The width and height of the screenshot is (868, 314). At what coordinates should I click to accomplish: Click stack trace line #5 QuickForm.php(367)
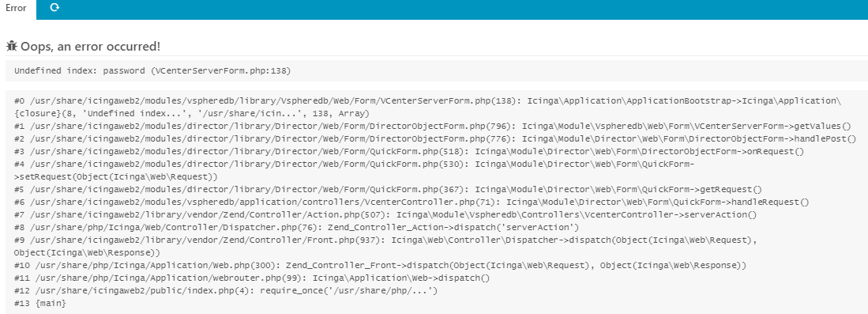point(388,190)
